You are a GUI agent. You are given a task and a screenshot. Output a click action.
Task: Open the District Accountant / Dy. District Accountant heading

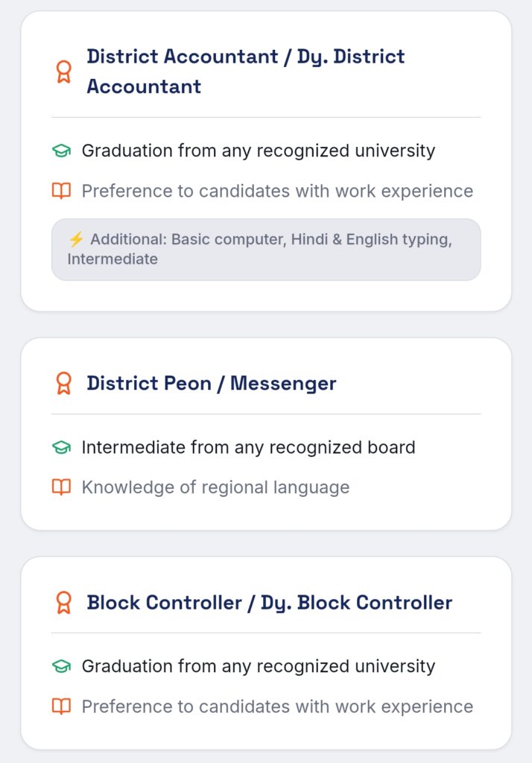click(246, 72)
